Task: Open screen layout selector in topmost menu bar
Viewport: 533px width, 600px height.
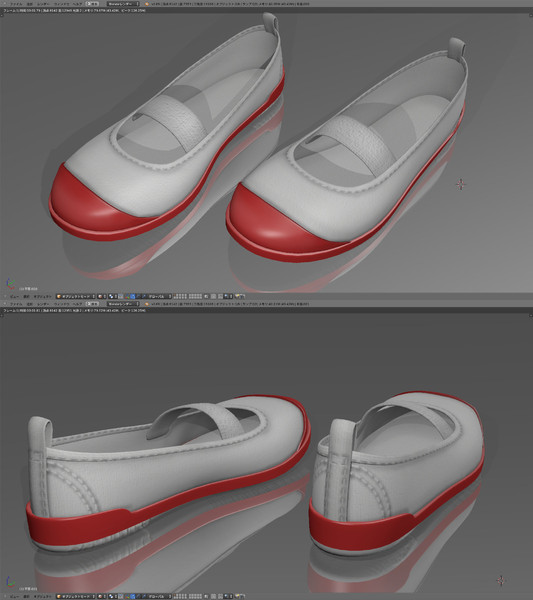Action: tap(92, 4)
